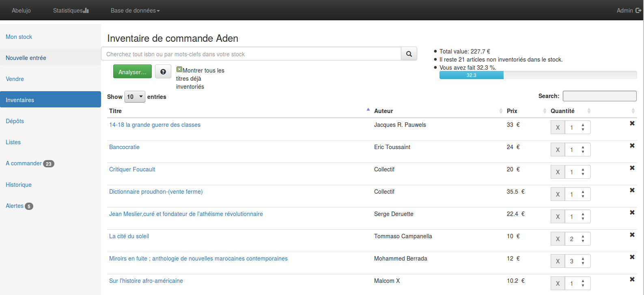Adjust the quantity stepper for Miroirs en fuite
The image size is (644, 295).
583,261
